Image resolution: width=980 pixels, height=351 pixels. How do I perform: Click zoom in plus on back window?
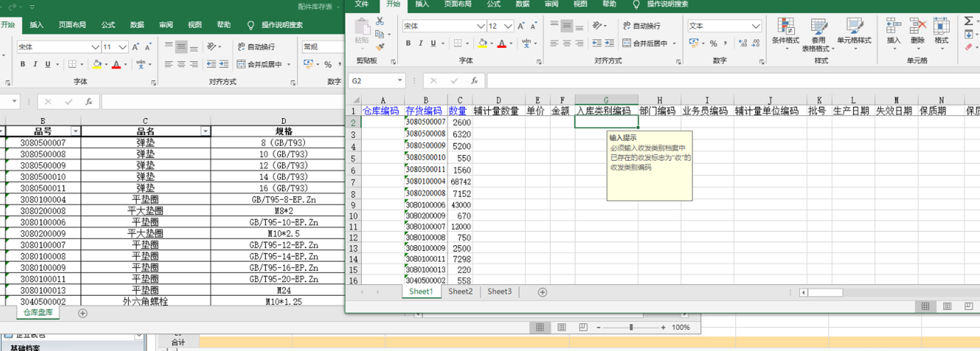point(663,327)
